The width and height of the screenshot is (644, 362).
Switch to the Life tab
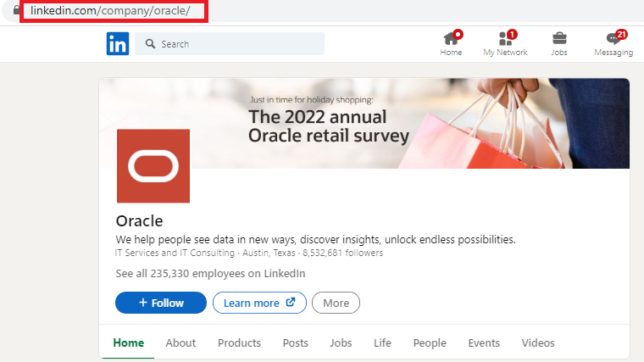pyautogui.click(x=382, y=343)
